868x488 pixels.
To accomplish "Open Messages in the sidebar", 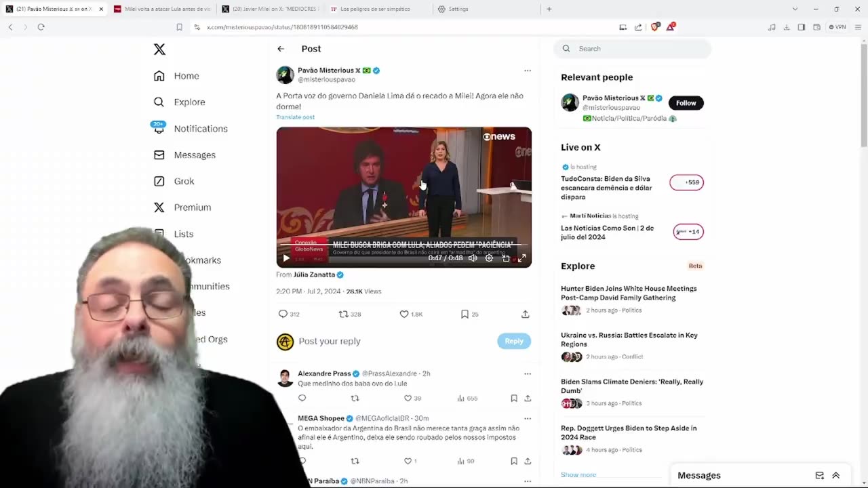I will point(184,155).
